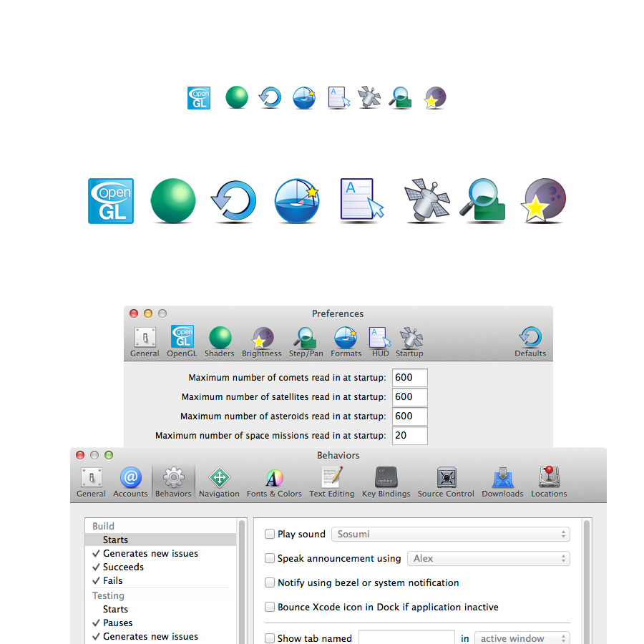Open General pane in Preferences window
Screen dimensions: 644x644
[x=145, y=342]
